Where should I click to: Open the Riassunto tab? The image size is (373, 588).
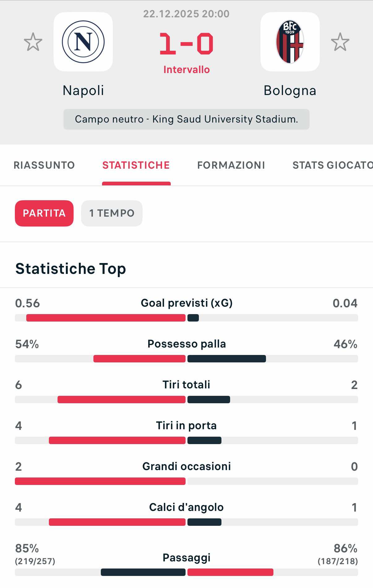(x=44, y=165)
